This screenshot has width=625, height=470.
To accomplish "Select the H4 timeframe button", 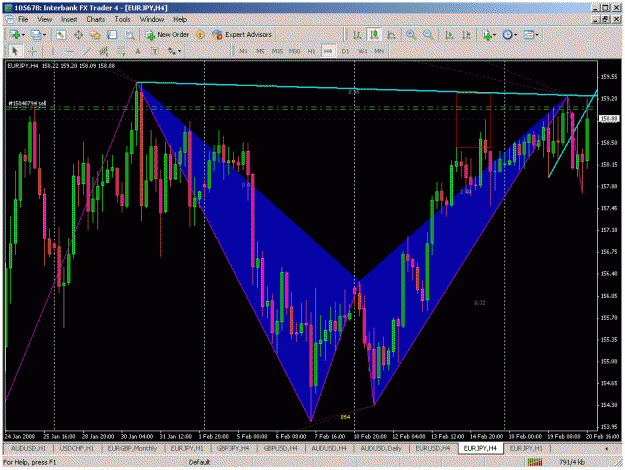I will (x=328, y=51).
